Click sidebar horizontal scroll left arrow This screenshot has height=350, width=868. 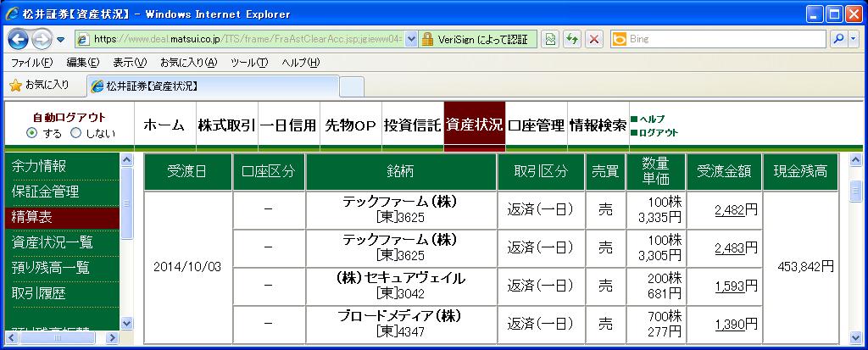coord(10,337)
